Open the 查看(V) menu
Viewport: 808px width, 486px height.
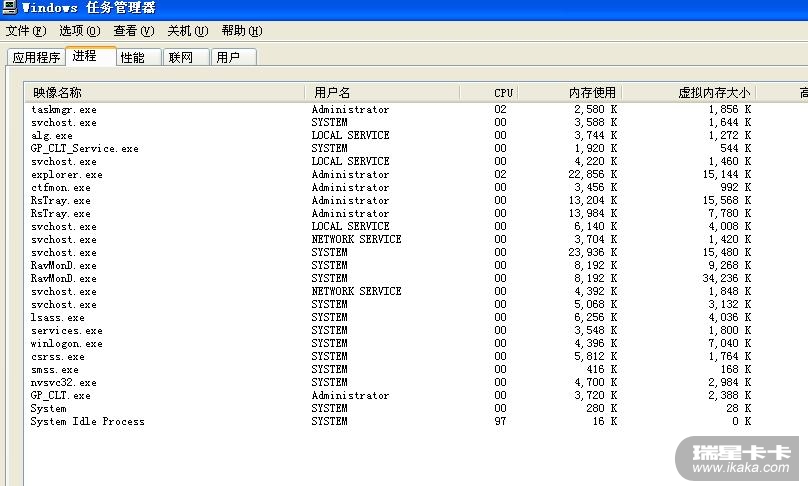(x=133, y=31)
